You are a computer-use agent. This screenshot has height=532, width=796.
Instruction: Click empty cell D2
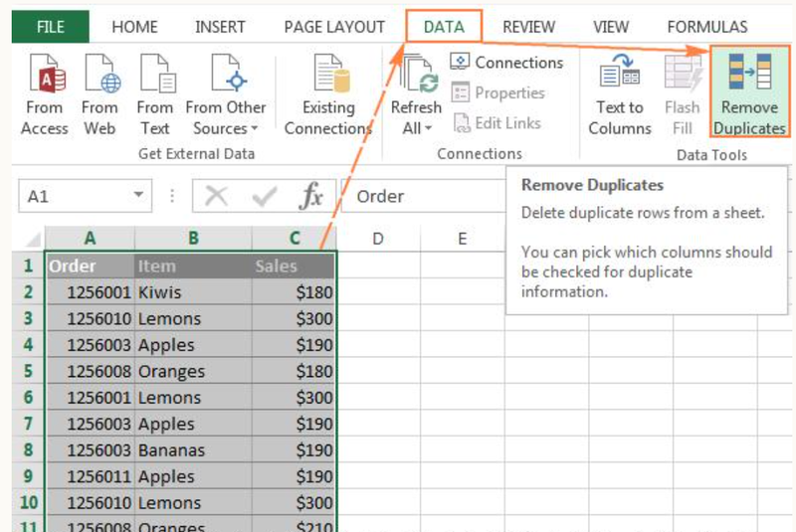click(378, 292)
